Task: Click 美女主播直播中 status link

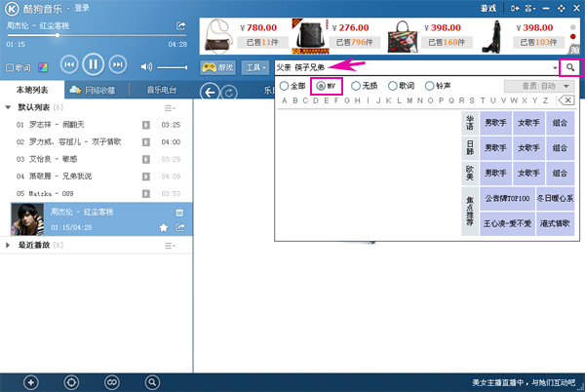Action: point(523,382)
